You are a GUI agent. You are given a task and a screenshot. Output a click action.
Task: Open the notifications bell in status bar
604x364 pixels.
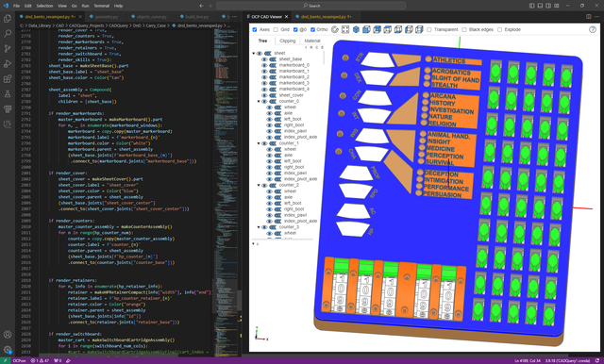point(597,360)
